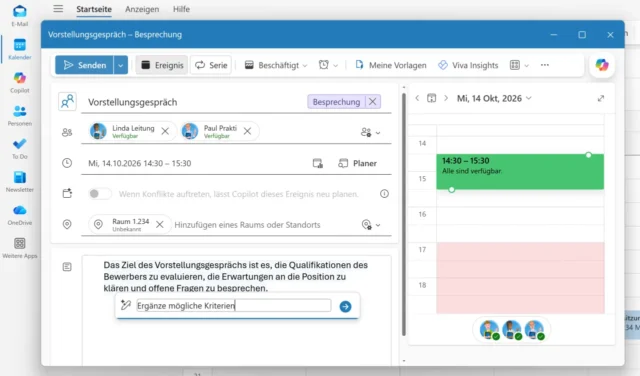Click the Senden button
The image size is (640, 376).
point(84,65)
